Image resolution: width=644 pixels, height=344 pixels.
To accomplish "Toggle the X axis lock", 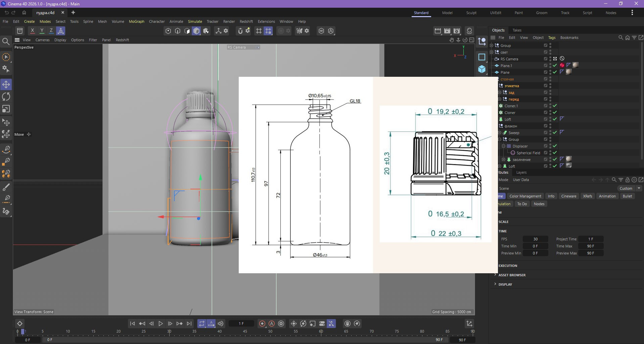I will click(32, 31).
